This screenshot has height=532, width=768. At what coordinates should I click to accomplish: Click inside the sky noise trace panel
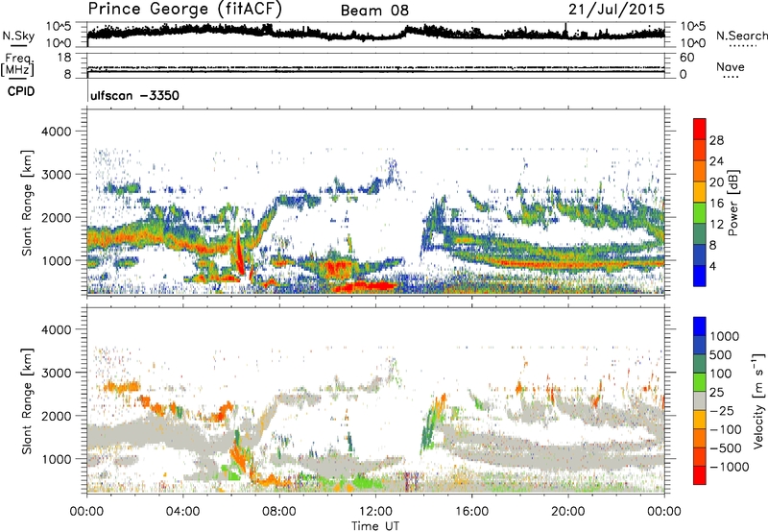(x=375, y=35)
